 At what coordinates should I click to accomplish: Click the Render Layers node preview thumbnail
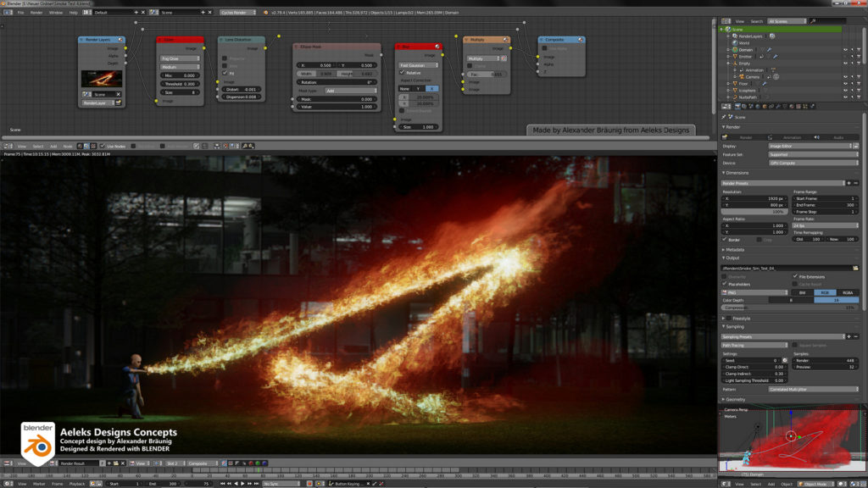point(102,79)
